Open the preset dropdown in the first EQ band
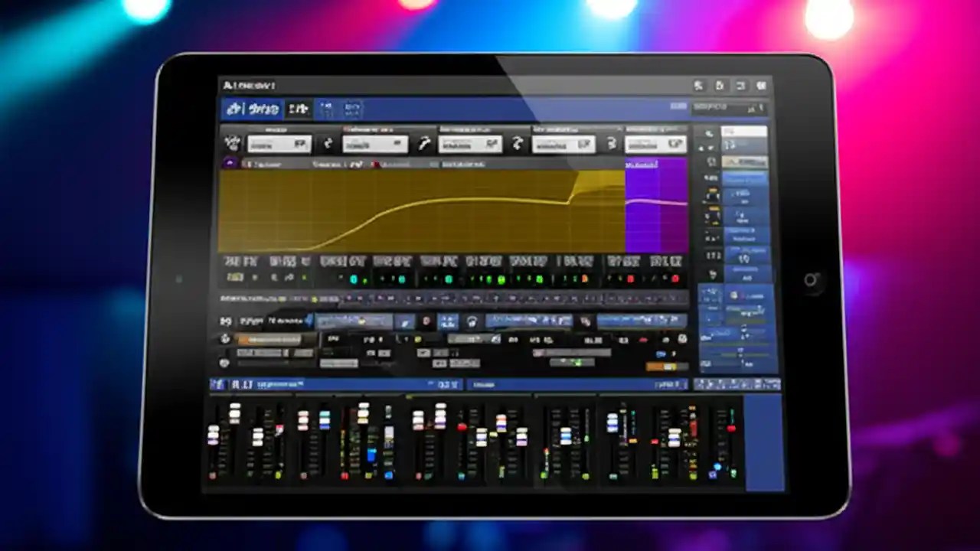 [280, 144]
